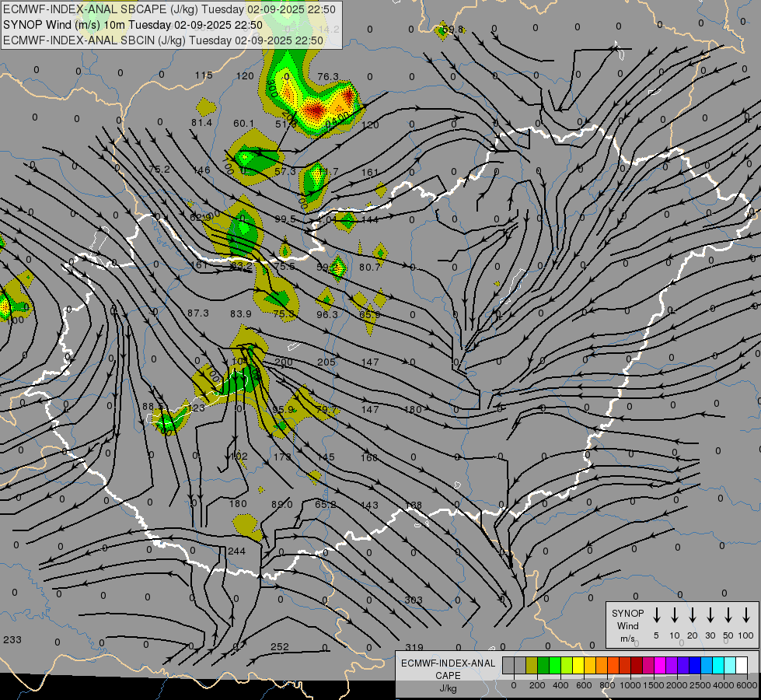Image resolution: width=761 pixels, height=700 pixels.
Task: Click the map value 89.0
Action: (282, 505)
